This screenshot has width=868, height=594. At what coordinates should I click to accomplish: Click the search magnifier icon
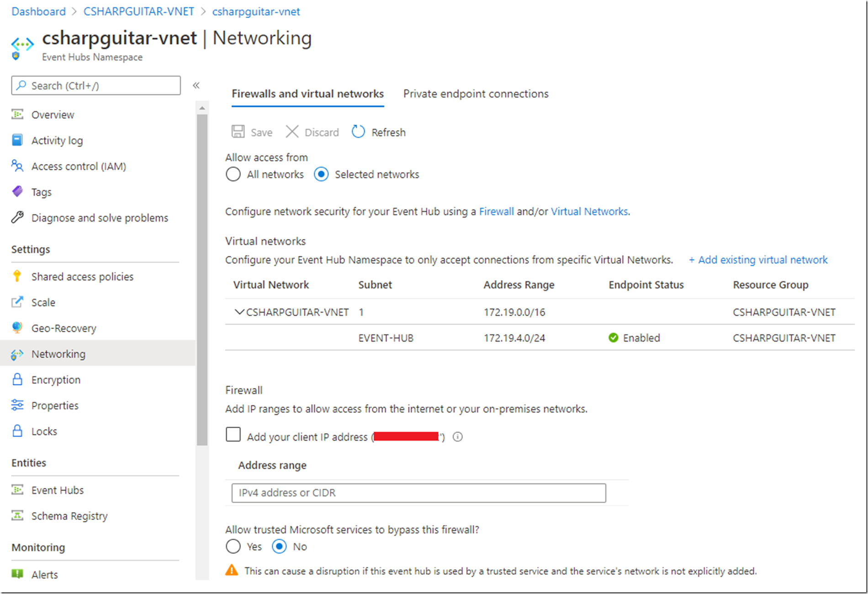point(21,85)
